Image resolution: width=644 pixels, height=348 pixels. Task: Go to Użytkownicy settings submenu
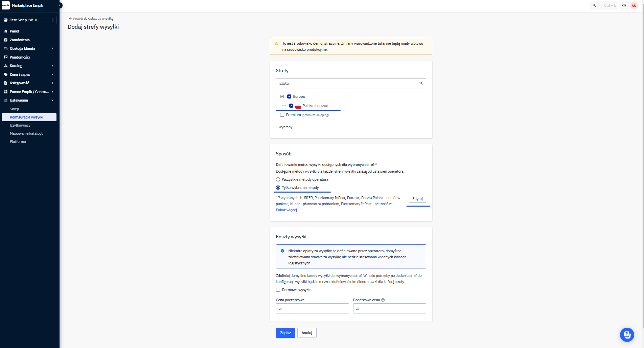tap(20, 125)
